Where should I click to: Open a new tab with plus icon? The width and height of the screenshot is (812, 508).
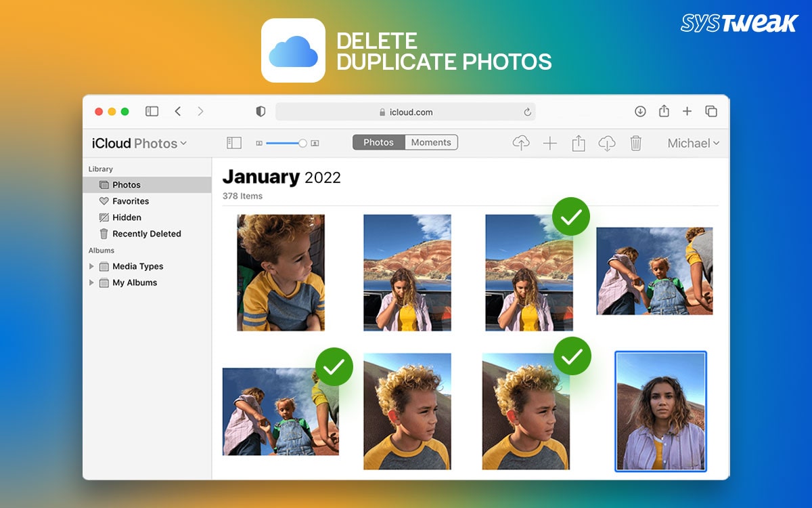coord(687,111)
